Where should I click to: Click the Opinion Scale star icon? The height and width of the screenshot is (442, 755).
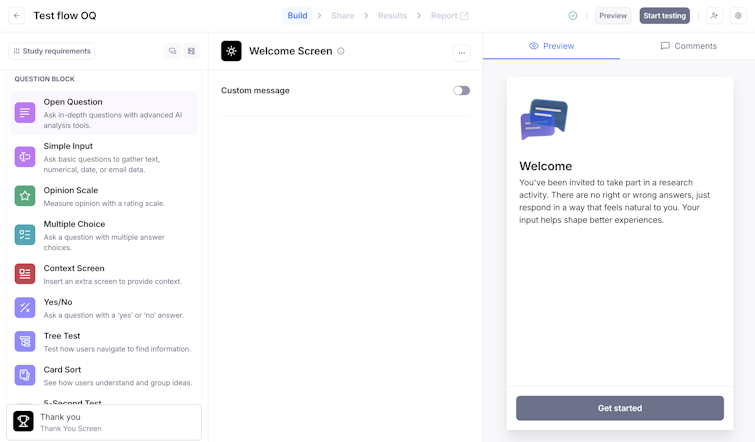[25, 196]
